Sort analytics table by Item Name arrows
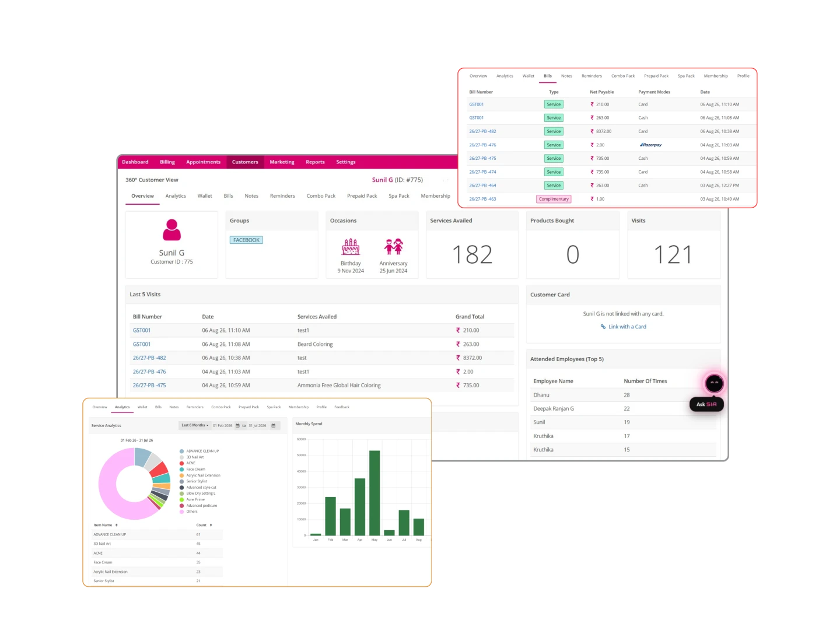840x630 pixels. point(116,525)
